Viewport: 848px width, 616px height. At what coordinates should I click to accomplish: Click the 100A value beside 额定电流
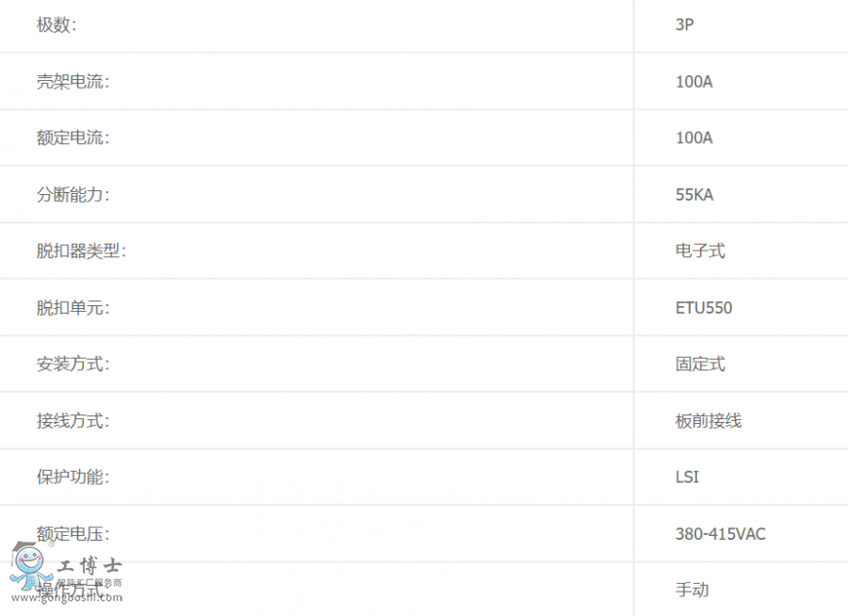(694, 138)
